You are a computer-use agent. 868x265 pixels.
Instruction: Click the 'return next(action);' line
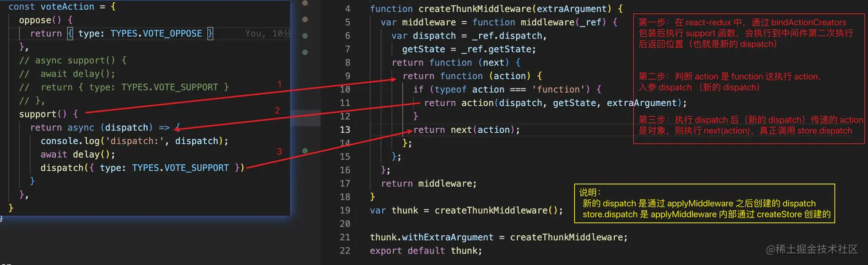coord(466,129)
